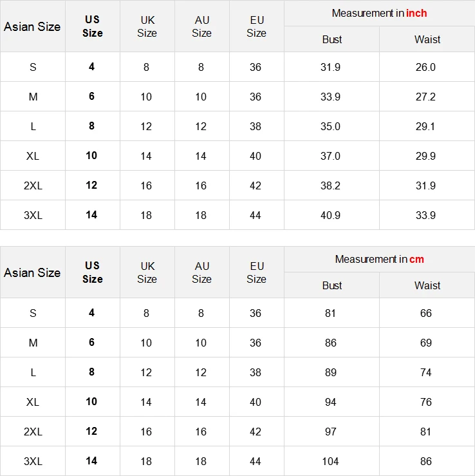The image size is (475, 476).
Task: Click the 'US Size' header in bottom table
Action: coord(92,272)
